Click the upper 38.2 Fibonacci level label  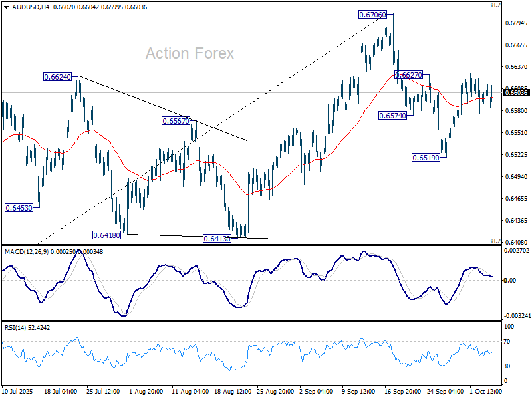(x=495, y=5)
